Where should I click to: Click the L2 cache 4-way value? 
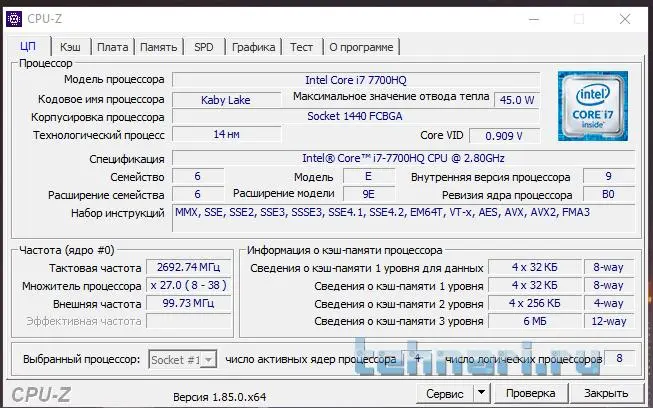608,303
